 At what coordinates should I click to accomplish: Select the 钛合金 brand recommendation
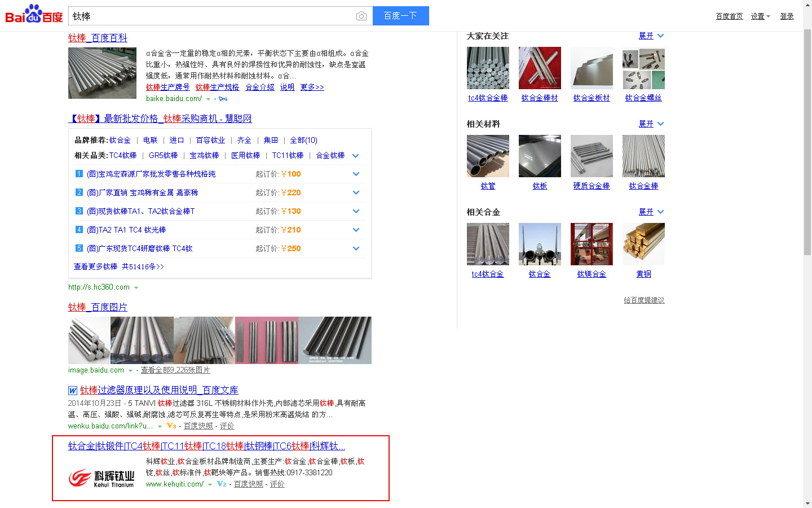pyautogui.click(x=120, y=140)
